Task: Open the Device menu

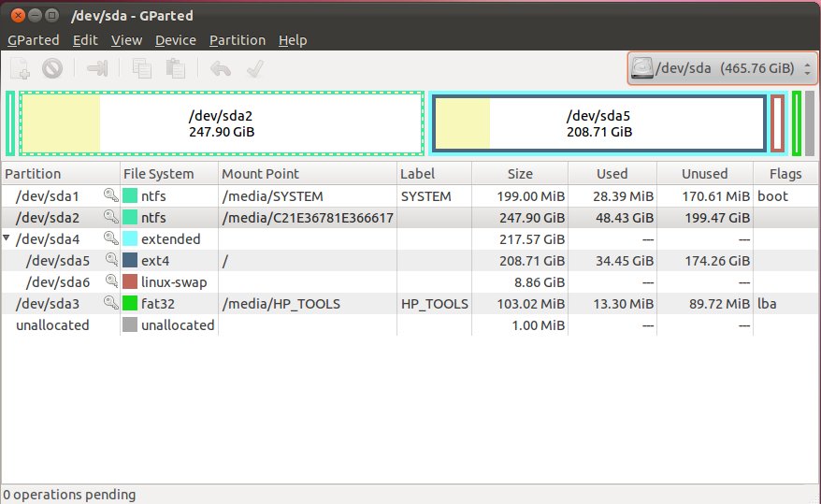Action: 176,40
